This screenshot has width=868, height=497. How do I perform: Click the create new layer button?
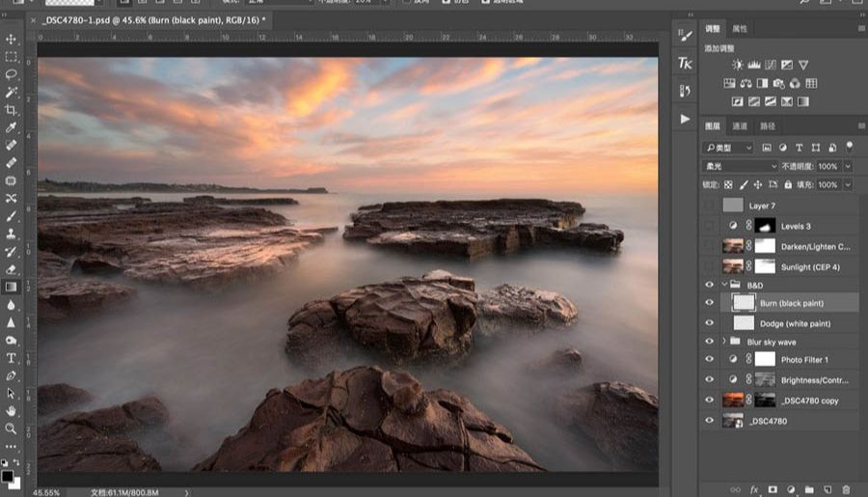pyautogui.click(x=827, y=490)
